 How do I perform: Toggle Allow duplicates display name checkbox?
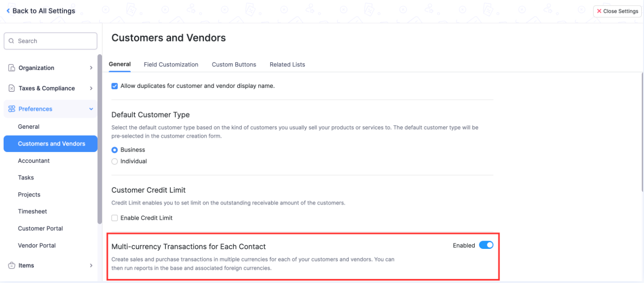tap(115, 86)
